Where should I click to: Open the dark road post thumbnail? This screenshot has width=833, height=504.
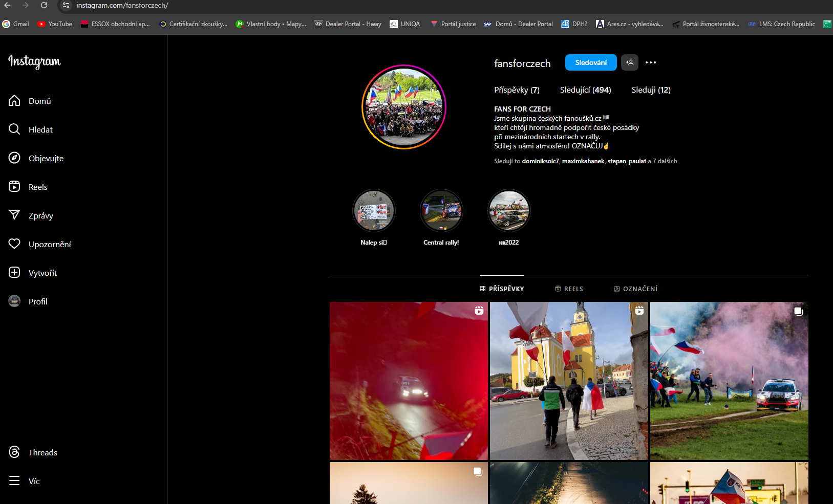569,483
